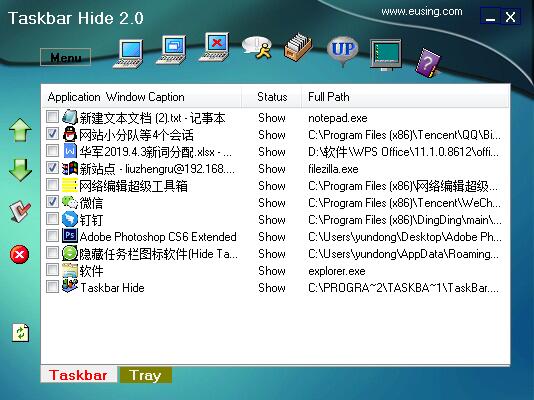
Task: Click the DingDing full path text
Action: pos(405,220)
